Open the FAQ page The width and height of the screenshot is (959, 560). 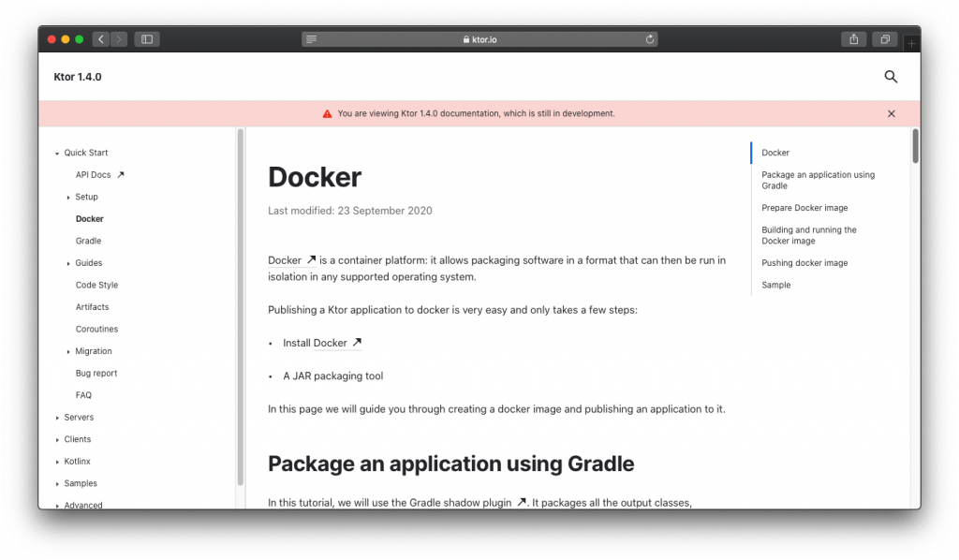(x=83, y=395)
